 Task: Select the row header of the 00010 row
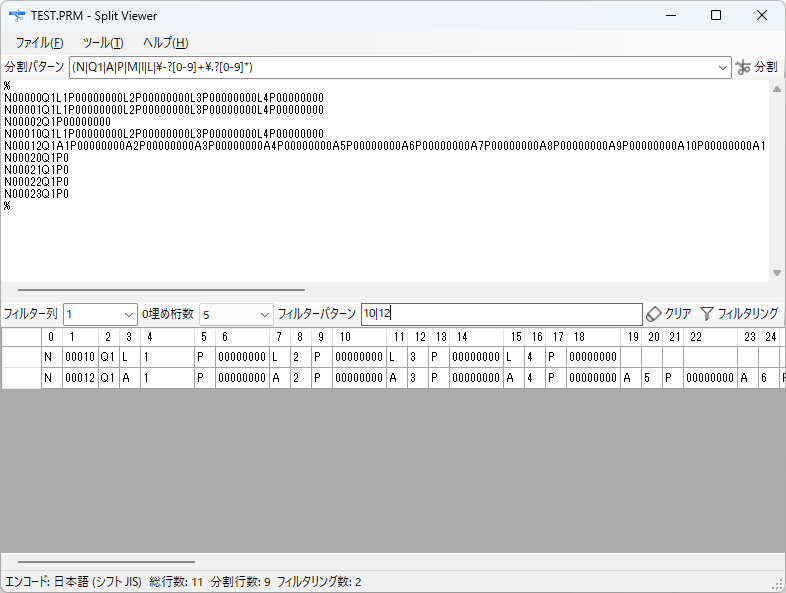pos(21,357)
